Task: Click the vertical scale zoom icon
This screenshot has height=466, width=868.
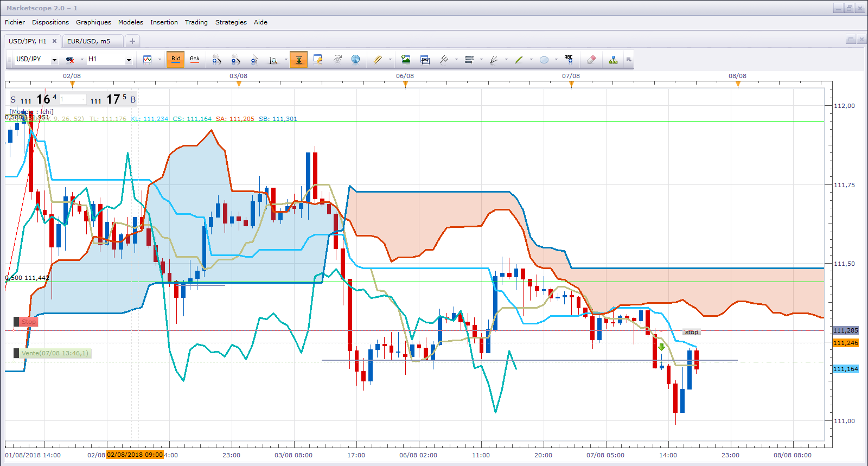Action: [x=273, y=60]
